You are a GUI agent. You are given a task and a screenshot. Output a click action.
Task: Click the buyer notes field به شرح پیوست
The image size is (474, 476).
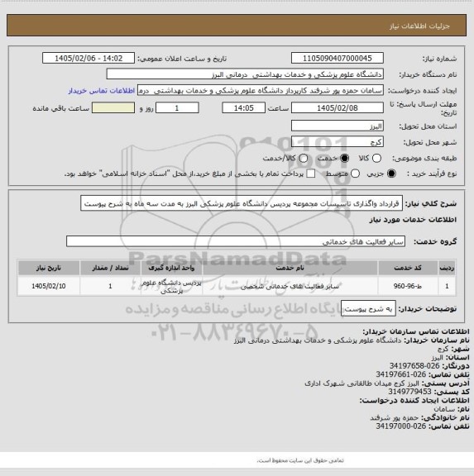(368, 308)
